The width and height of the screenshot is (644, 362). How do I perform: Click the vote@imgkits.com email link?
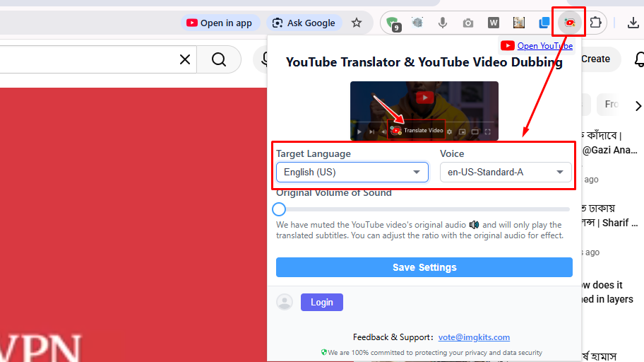[x=474, y=337]
